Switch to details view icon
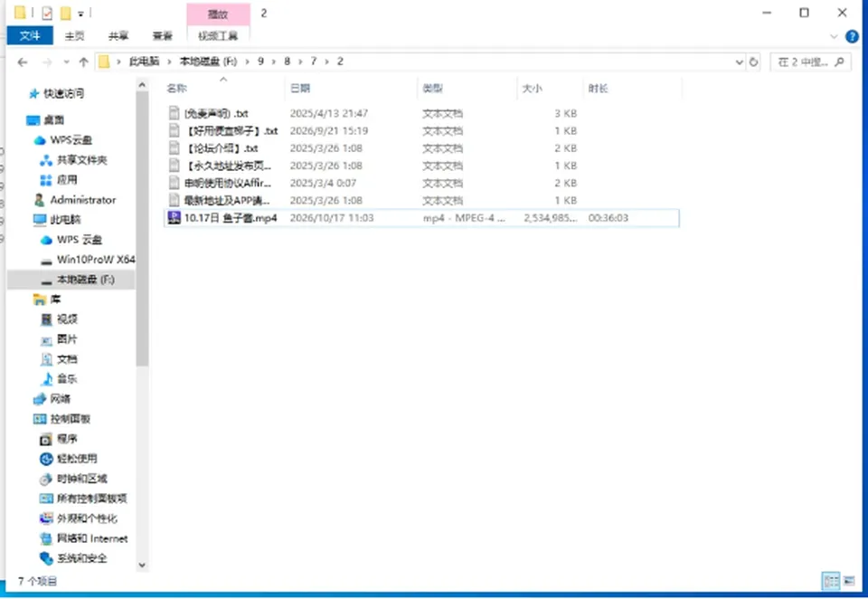Image resolution: width=868 pixels, height=599 pixels. (831, 581)
